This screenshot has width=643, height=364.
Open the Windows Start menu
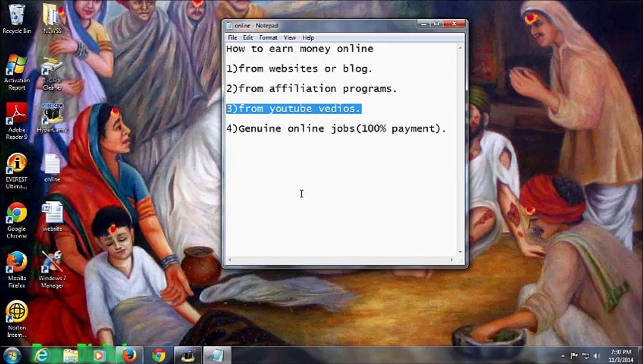[12, 355]
